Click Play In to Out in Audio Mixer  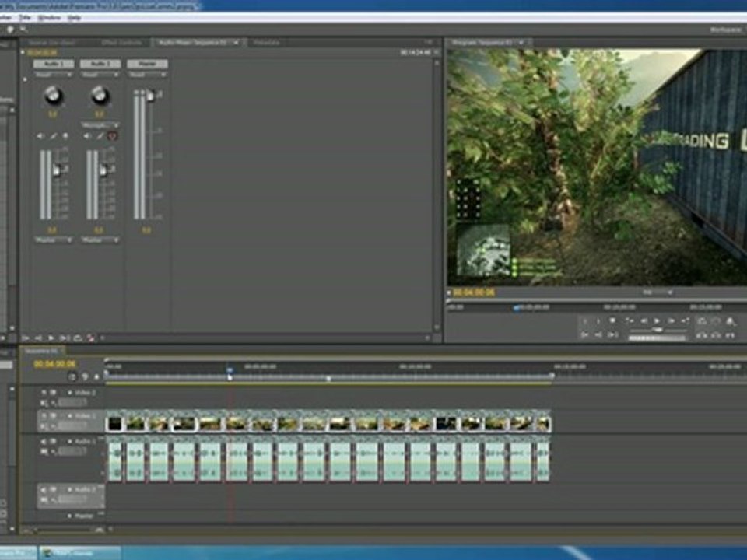point(65,338)
